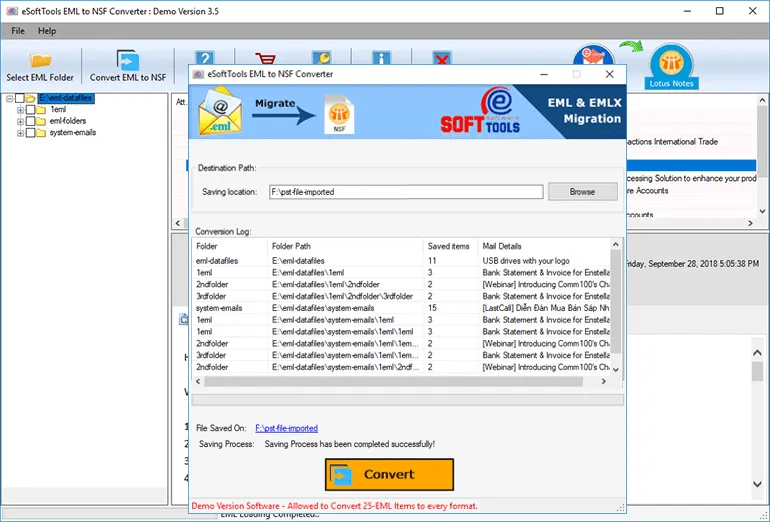This screenshot has width=770, height=522.
Task: Open the F:\pst-file-imported saved path link
Action: [x=286, y=428]
